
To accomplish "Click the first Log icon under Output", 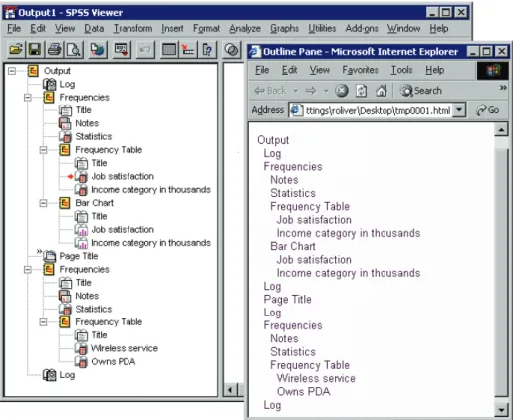I will (x=50, y=84).
